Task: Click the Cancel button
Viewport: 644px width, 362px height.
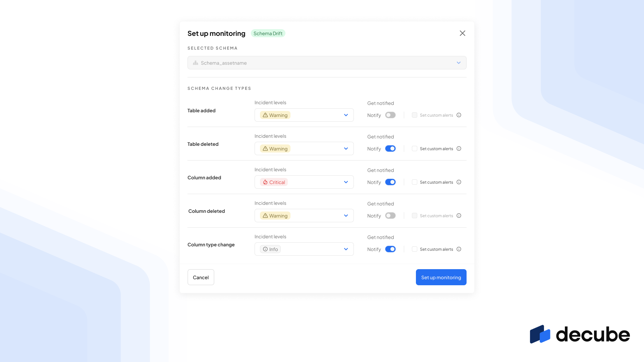Action: pos(201,277)
